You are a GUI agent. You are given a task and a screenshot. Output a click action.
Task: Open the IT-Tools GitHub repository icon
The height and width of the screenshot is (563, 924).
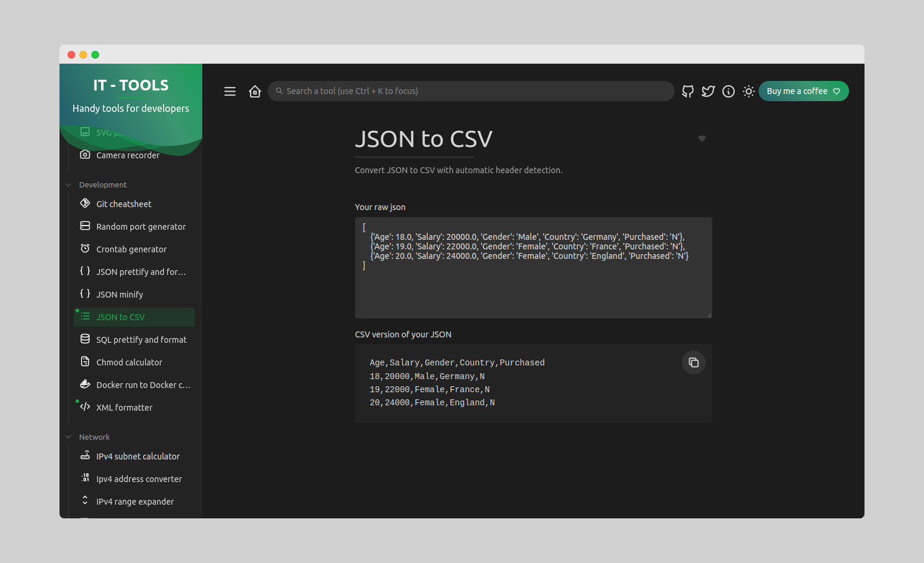coord(688,91)
